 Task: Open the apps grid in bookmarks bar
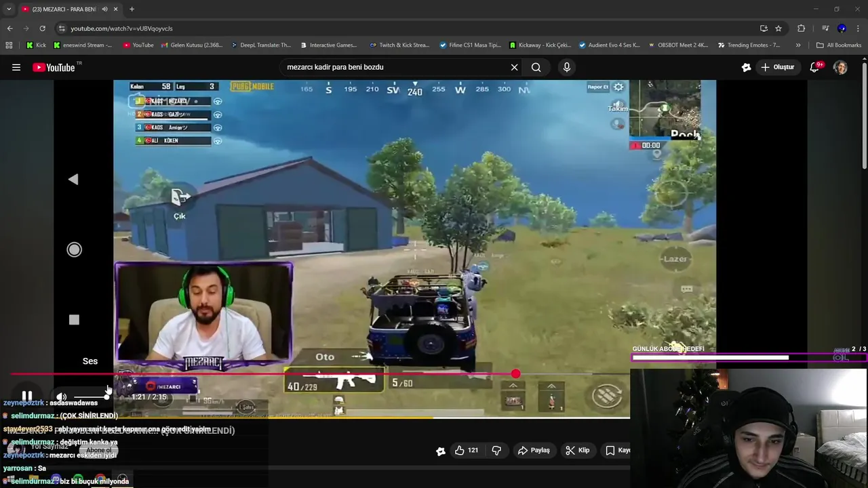point(9,45)
